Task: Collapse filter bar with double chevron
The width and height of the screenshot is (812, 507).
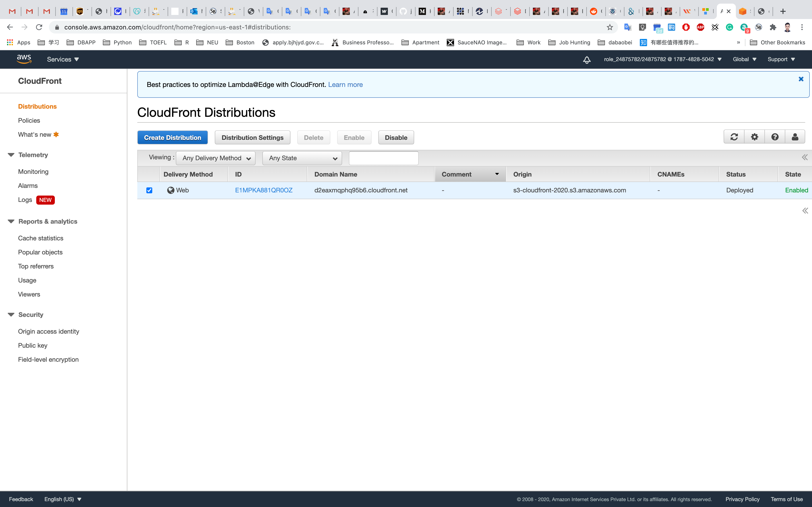Action: [x=805, y=158]
